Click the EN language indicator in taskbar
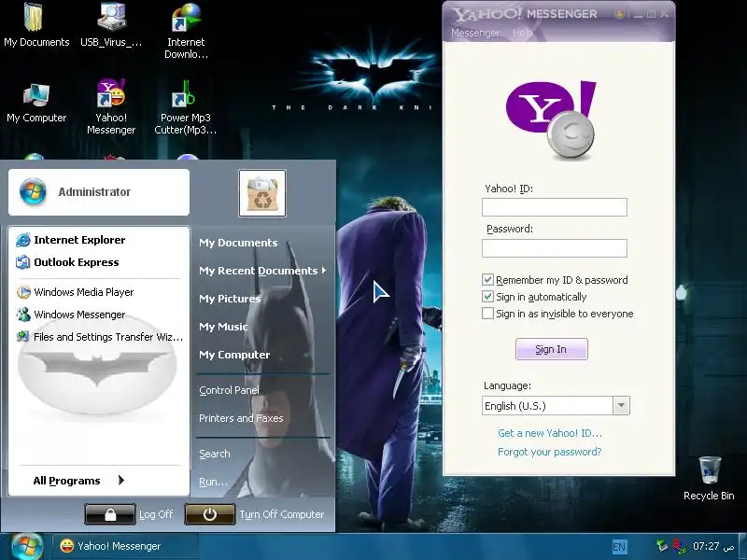The height and width of the screenshot is (560, 747). tap(619, 546)
